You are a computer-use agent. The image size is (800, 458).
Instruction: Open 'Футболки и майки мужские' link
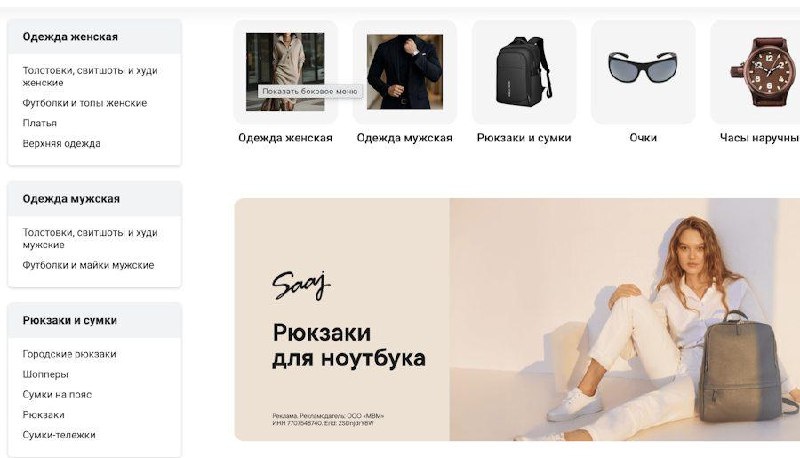pos(88,265)
